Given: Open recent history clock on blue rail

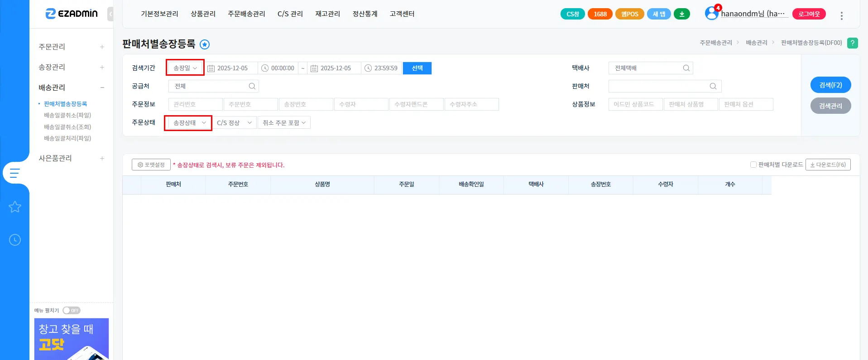Looking at the screenshot, I should 15,240.
